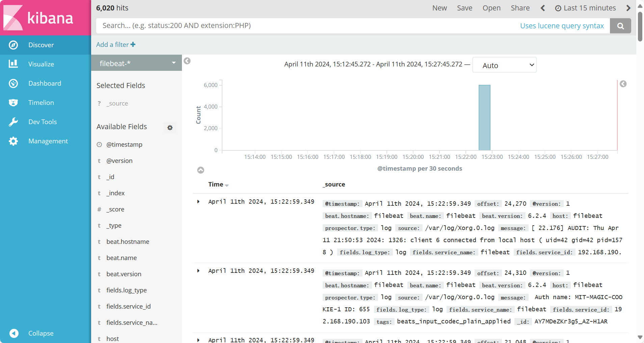Move time range backward with left chevron
The image size is (644, 343).
[543, 8]
